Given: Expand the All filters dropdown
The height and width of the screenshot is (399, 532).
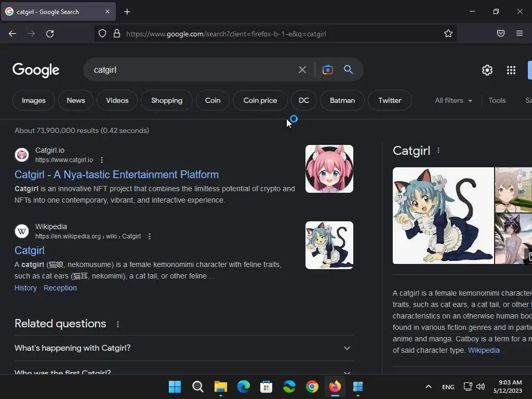Looking at the screenshot, I should pos(453,100).
